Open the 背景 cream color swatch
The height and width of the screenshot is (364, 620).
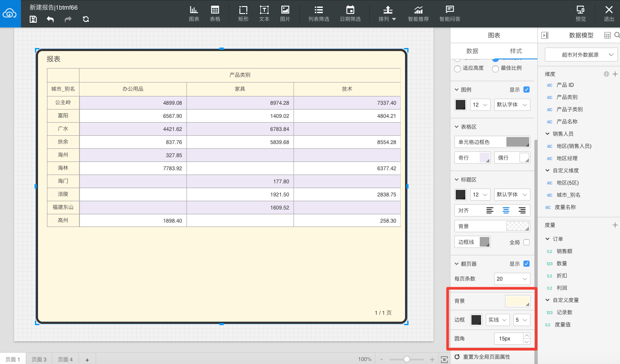click(518, 301)
